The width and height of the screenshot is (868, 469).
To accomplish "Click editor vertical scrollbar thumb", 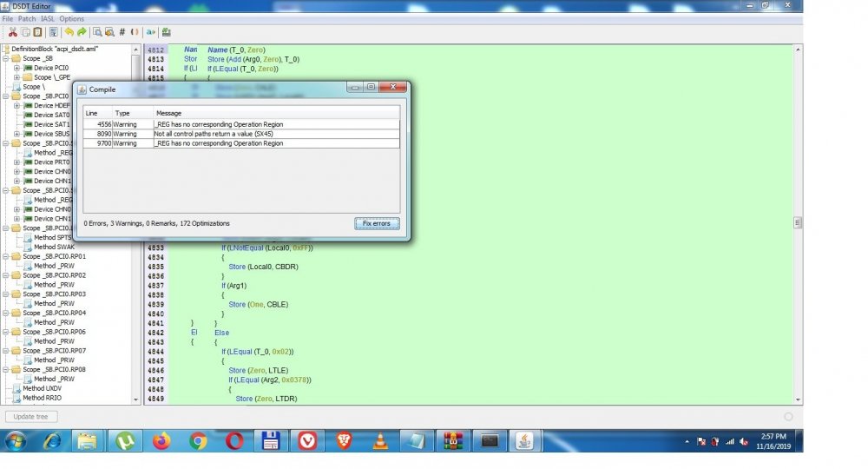I will (x=798, y=222).
